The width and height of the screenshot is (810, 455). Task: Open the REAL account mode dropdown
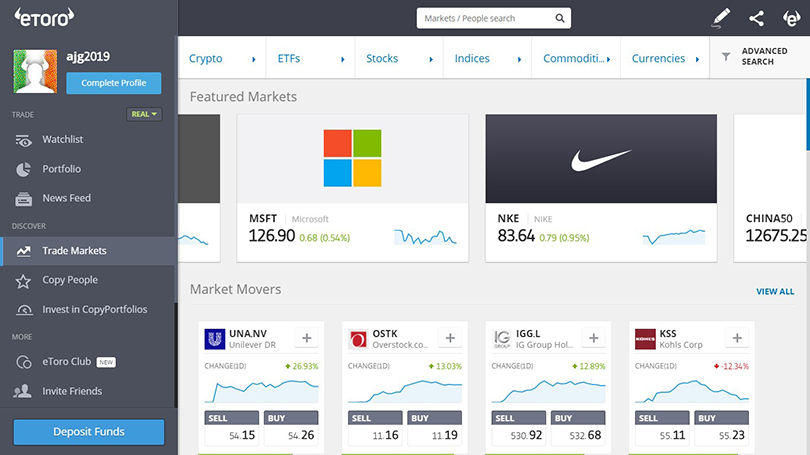click(144, 114)
